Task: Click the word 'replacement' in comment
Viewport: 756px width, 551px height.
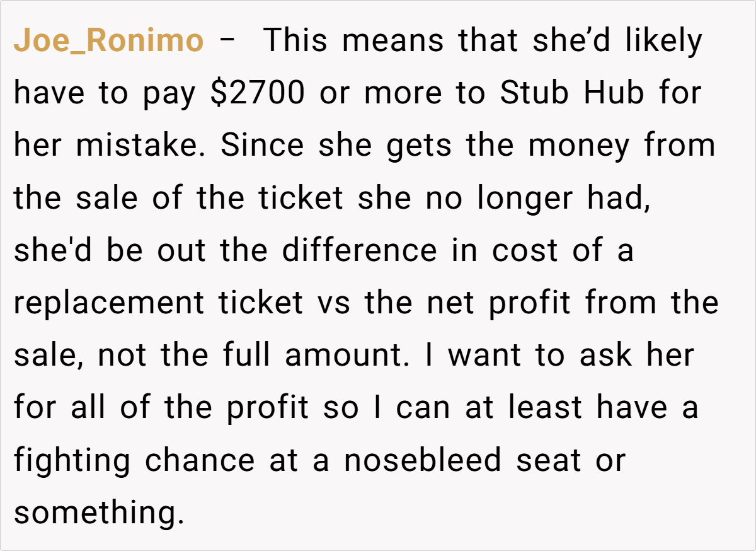Action: coord(109,304)
